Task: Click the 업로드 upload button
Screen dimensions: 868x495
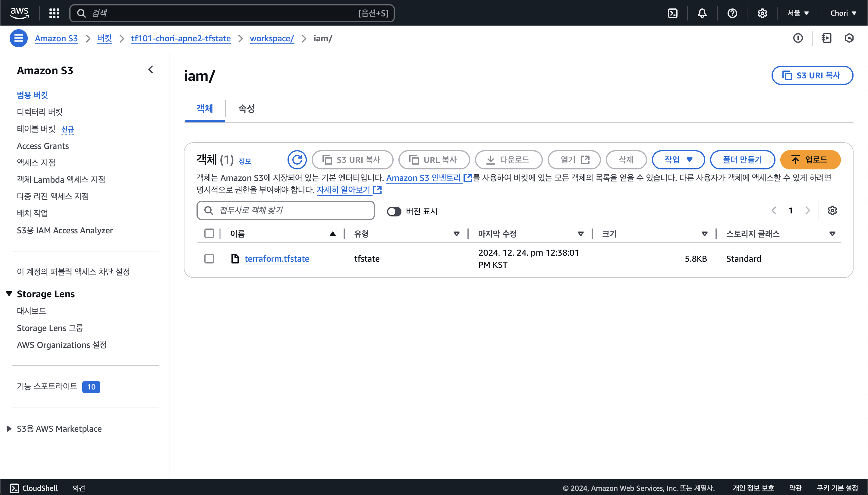Action: click(x=810, y=160)
